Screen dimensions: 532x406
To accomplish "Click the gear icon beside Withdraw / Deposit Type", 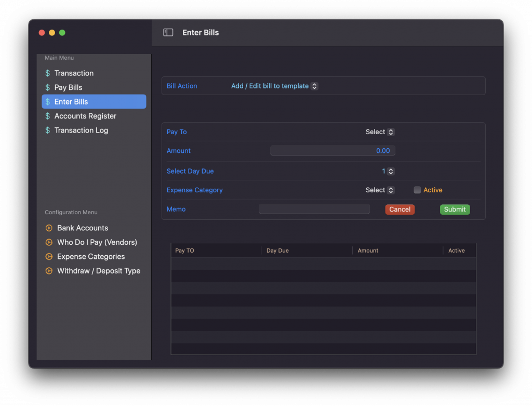I will tap(49, 271).
